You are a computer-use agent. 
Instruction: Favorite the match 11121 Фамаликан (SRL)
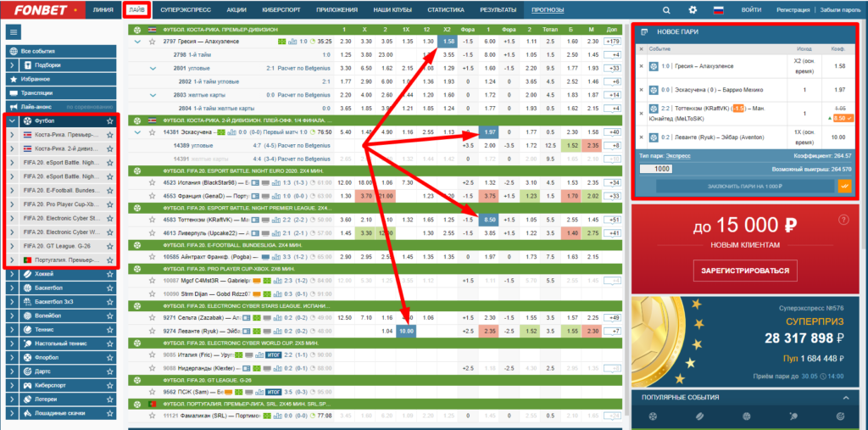[x=152, y=415]
